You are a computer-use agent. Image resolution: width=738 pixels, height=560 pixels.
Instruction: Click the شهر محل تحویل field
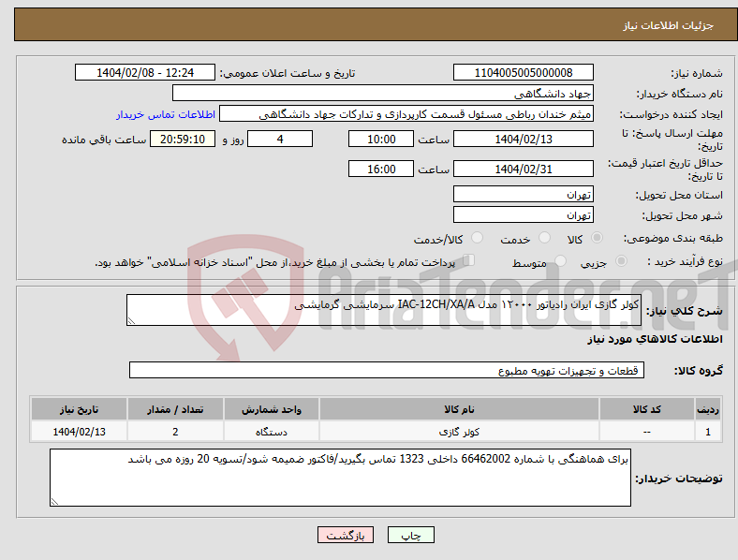click(x=524, y=214)
